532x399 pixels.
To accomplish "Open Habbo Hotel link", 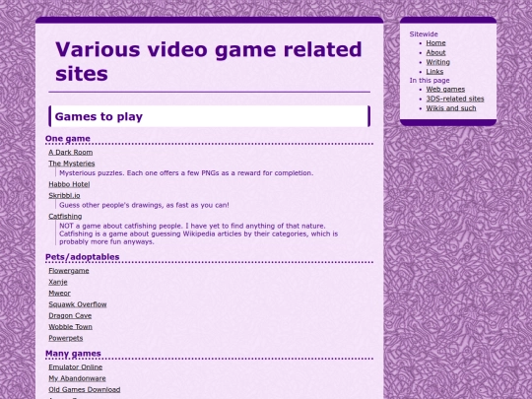I will [x=69, y=184].
